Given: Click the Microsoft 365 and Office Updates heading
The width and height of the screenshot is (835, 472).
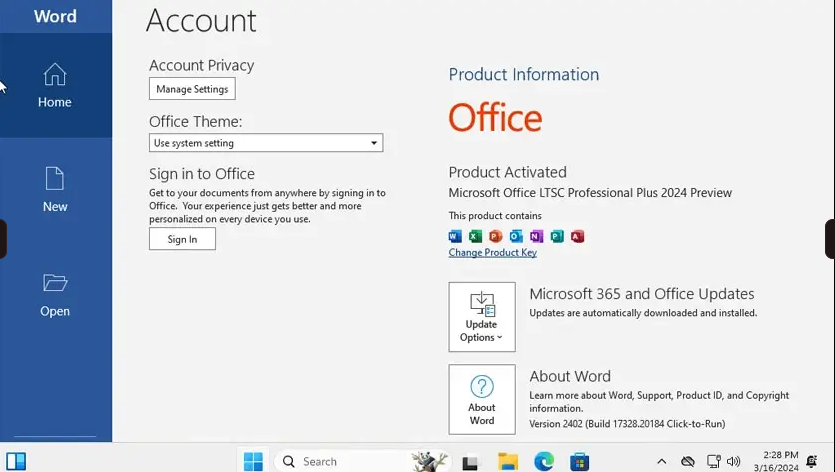Looking at the screenshot, I should [x=642, y=294].
